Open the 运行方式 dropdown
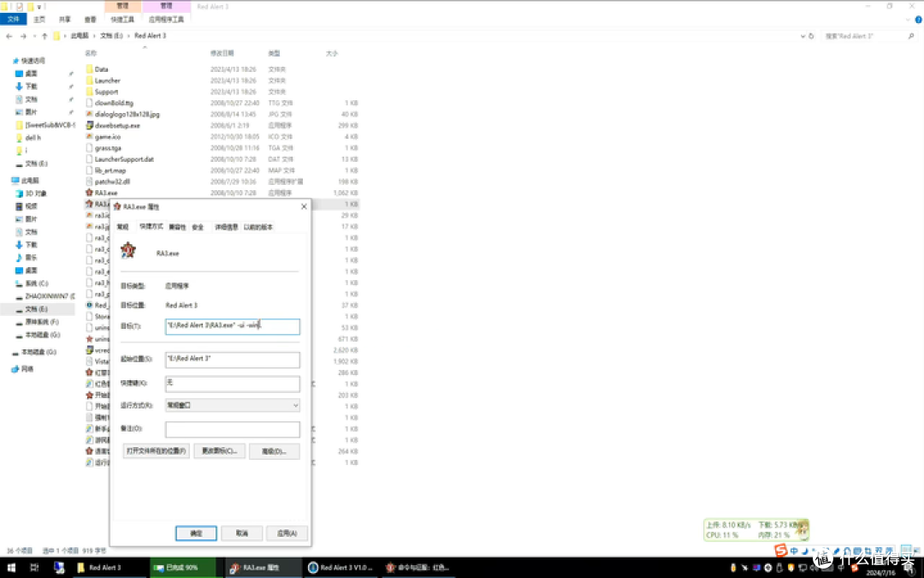This screenshot has height=578, width=924. (x=232, y=406)
